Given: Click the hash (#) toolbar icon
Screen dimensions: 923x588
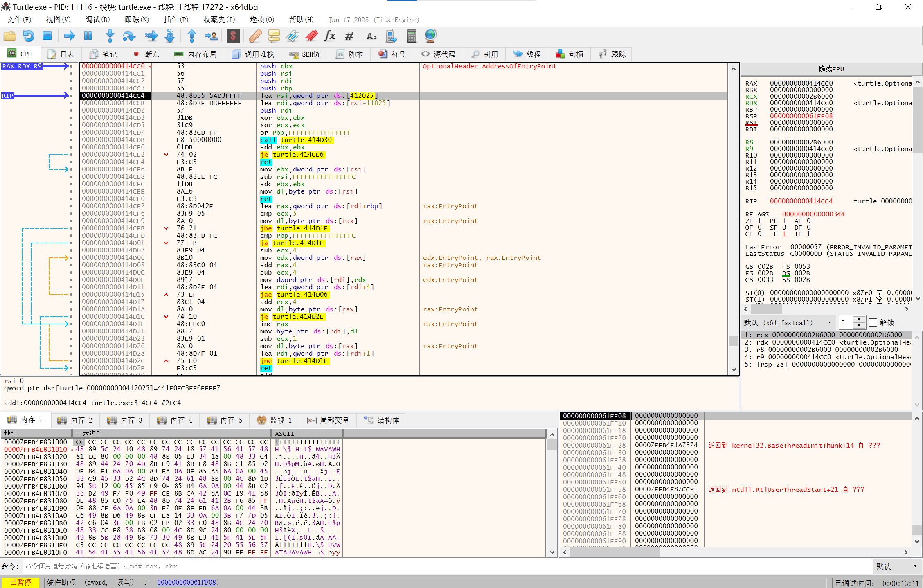Looking at the screenshot, I should point(349,36).
